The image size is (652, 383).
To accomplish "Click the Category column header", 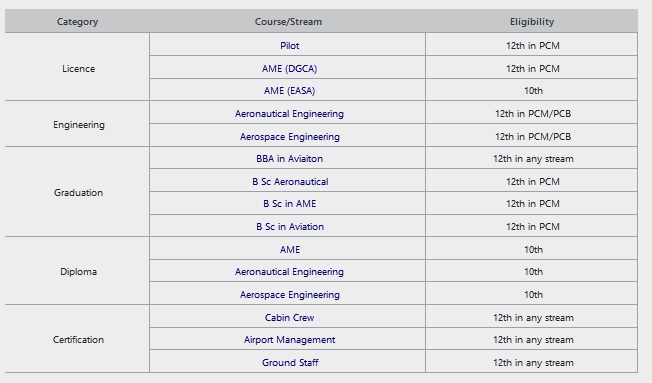I will [77, 22].
